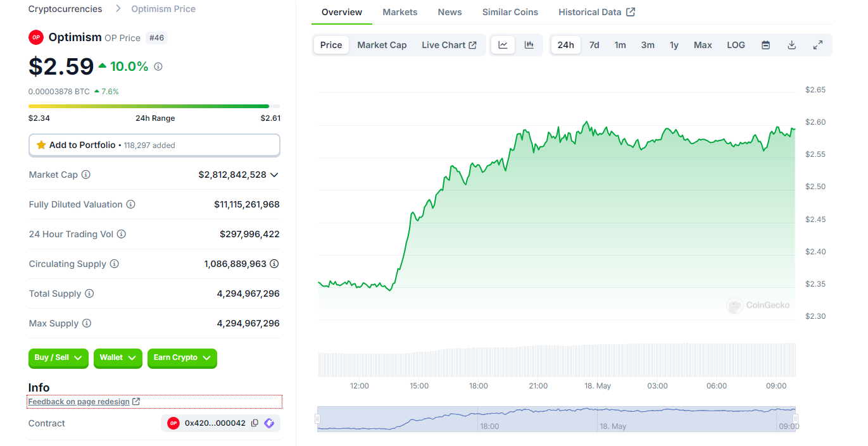Go to the Similar Coins tab
The width and height of the screenshot is (868, 446).
510,12
